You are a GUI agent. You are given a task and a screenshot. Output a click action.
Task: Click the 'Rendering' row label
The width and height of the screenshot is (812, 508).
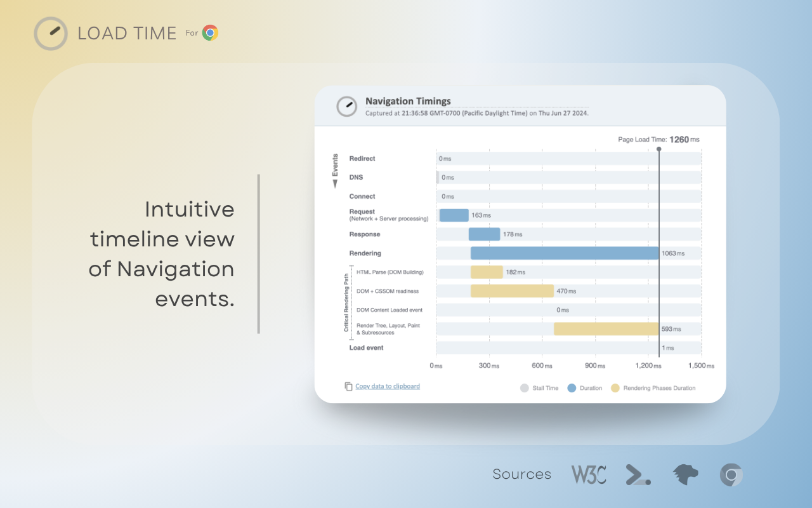[365, 253]
